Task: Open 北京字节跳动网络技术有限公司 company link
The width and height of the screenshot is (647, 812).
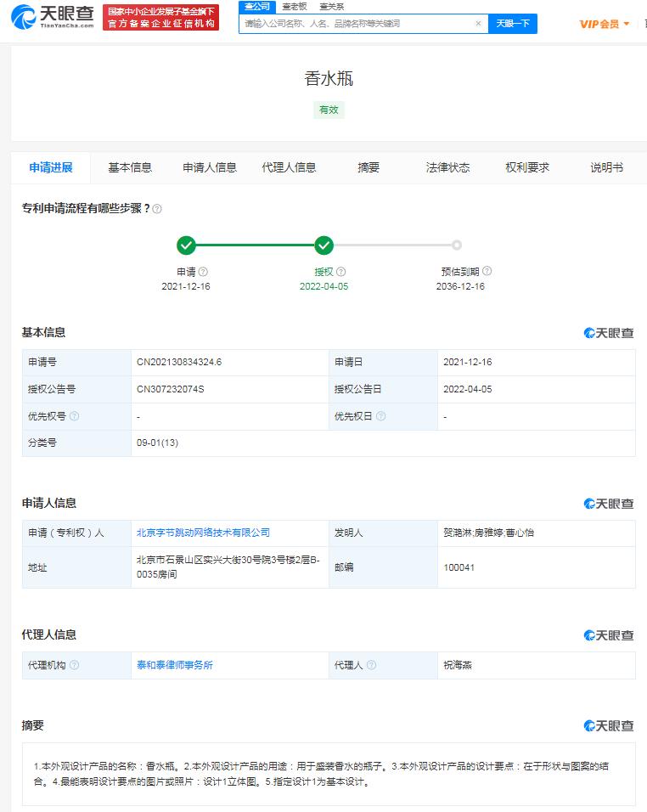Action: point(203,533)
